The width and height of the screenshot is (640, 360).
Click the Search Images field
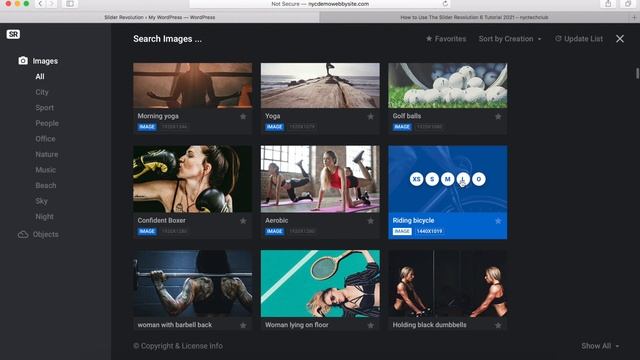tap(167, 39)
